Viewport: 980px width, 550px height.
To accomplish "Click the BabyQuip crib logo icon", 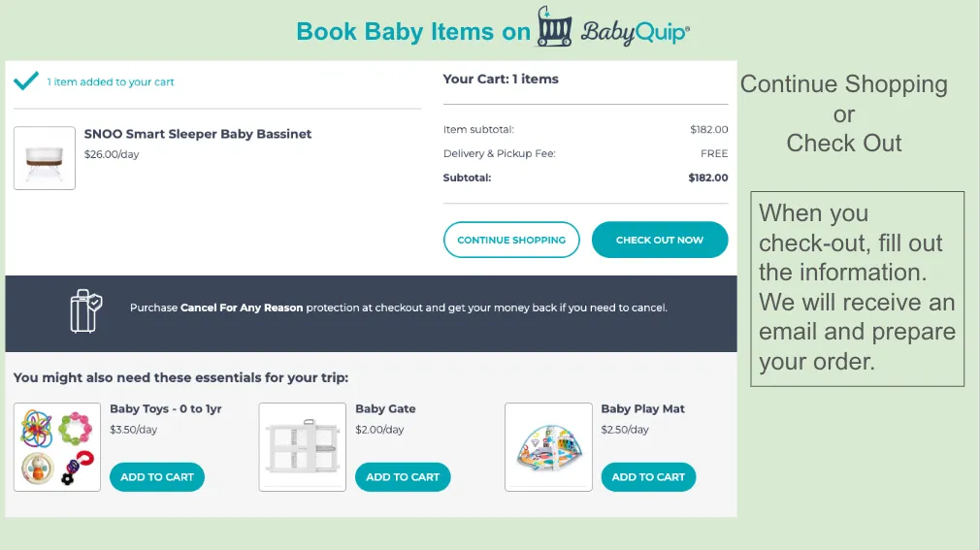I will tap(554, 28).
